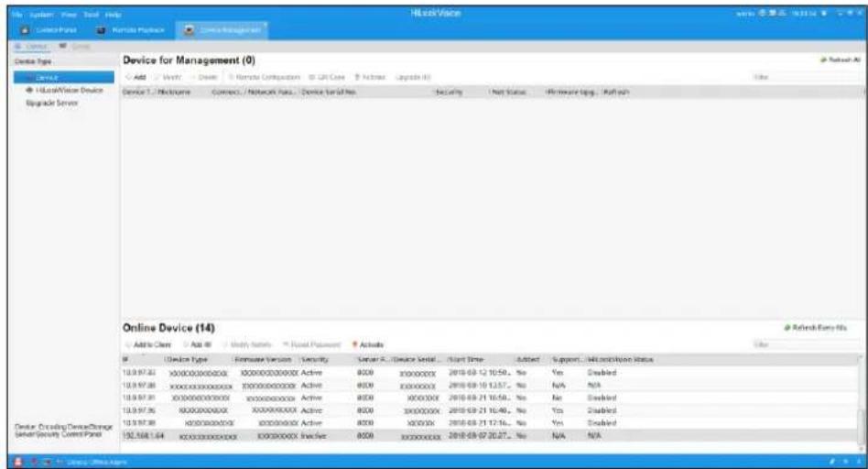Viewport: 868px width, 469px height.
Task: Select Hik-Connect style cloud Device entry
Action: (x=65, y=90)
